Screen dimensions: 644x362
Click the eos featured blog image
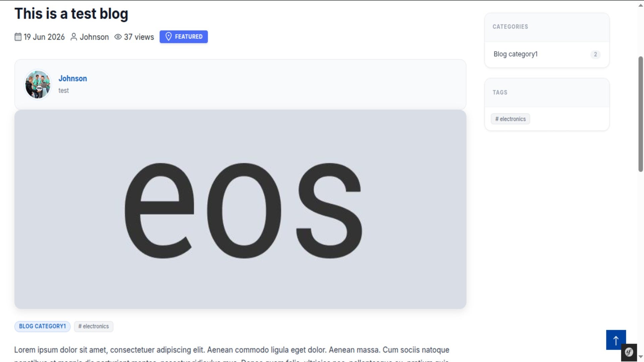240,209
